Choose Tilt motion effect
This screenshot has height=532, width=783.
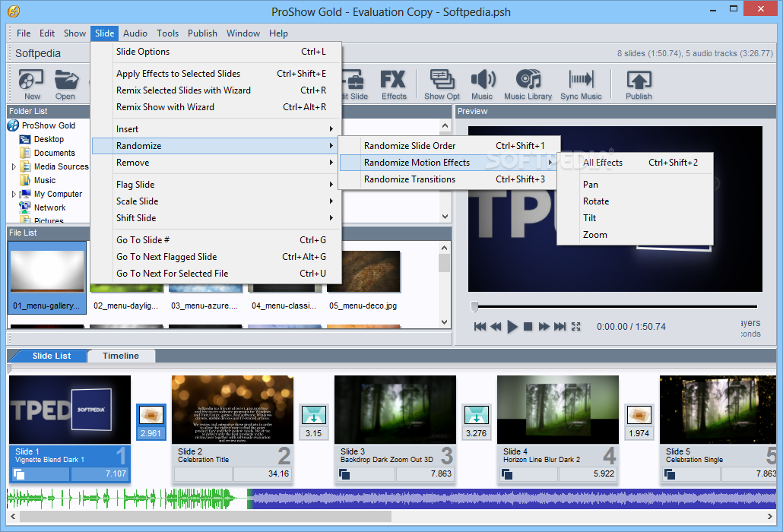click(636, 218)
